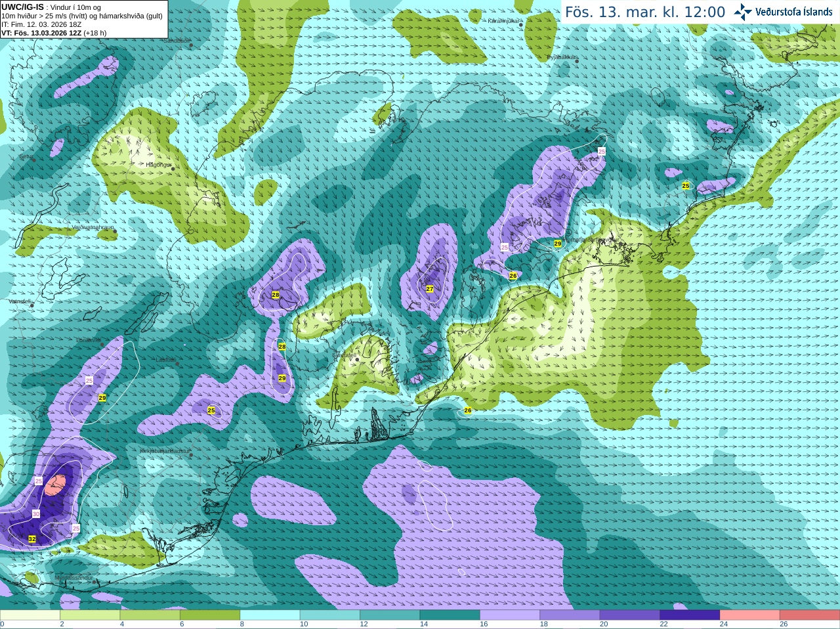Viewport: 840px width, 629px height.
Task: Select the 8–10 m/s legend color swatch
Action: click(270, 615)
